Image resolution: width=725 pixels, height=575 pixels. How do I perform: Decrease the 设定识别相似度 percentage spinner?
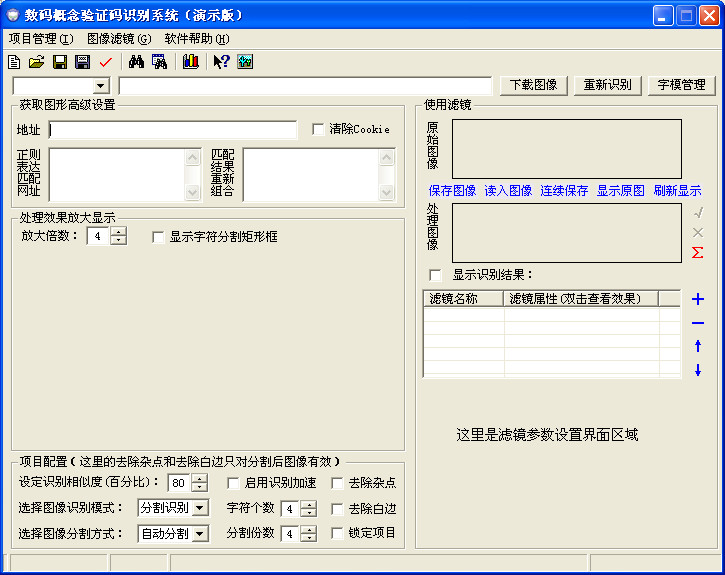click(x=199, y=487)
